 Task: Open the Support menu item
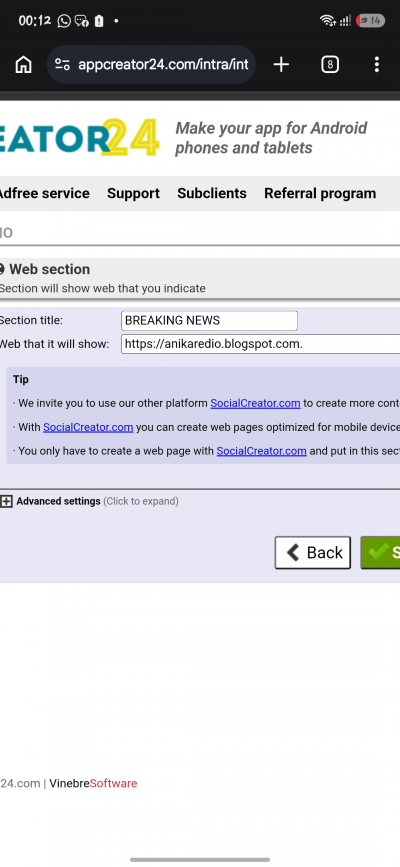coord(133,193)
